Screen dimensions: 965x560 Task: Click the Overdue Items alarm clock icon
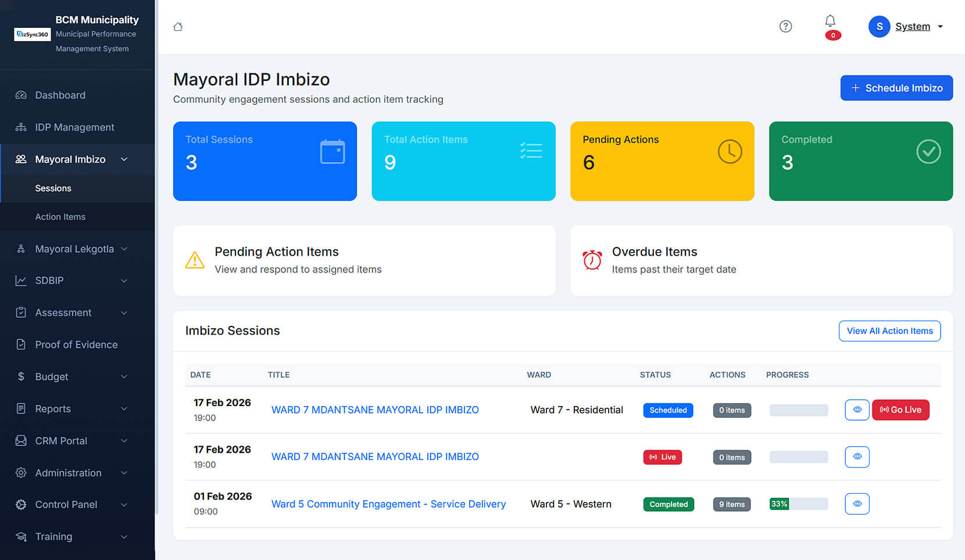592,260
